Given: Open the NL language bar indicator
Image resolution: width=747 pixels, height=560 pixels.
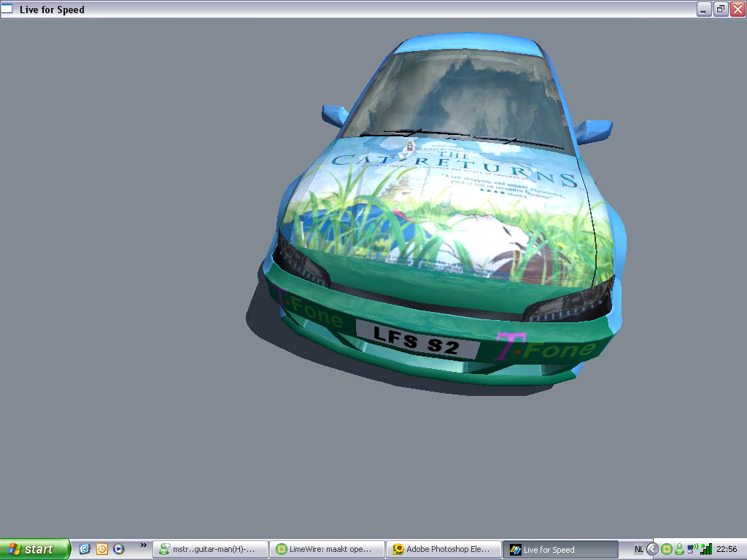Looking at the screenshot, I should click(x=639, y=549).
